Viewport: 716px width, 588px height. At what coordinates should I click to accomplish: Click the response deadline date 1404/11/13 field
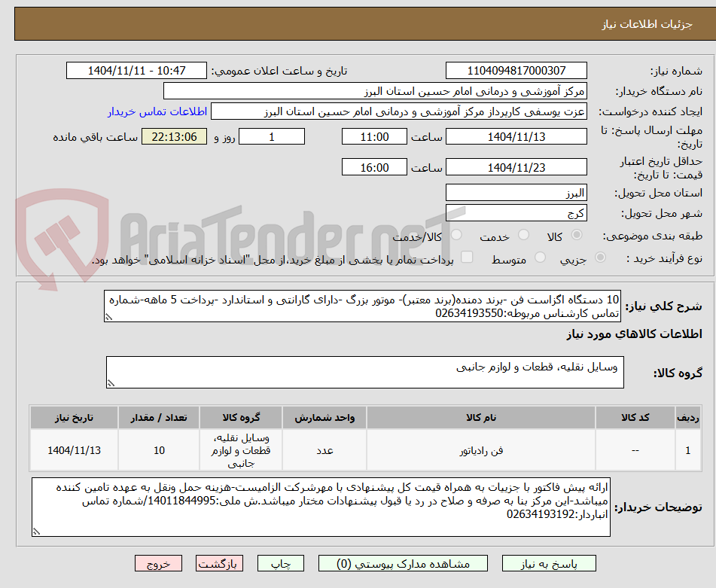tap(516, 136)
